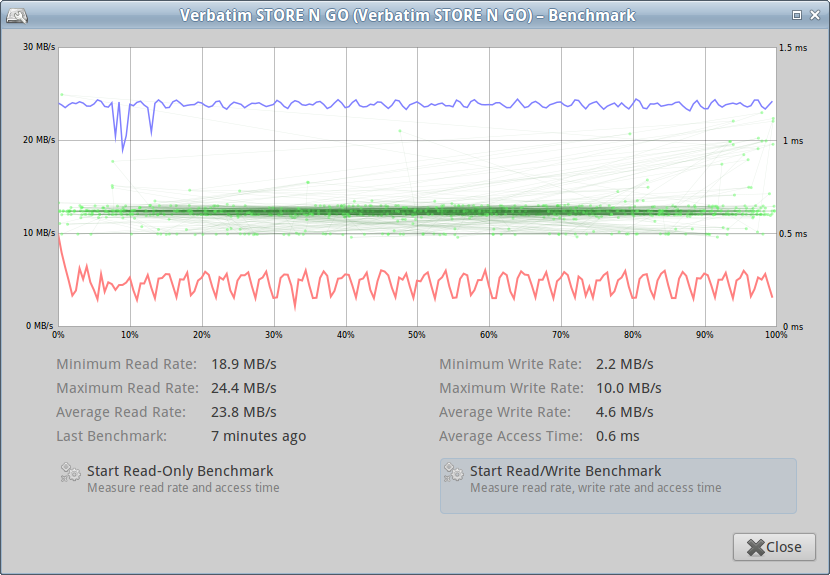This screenshot has height=575, width=830.
Task: Click the 50% x-axis label
Action: coord(417,335)
